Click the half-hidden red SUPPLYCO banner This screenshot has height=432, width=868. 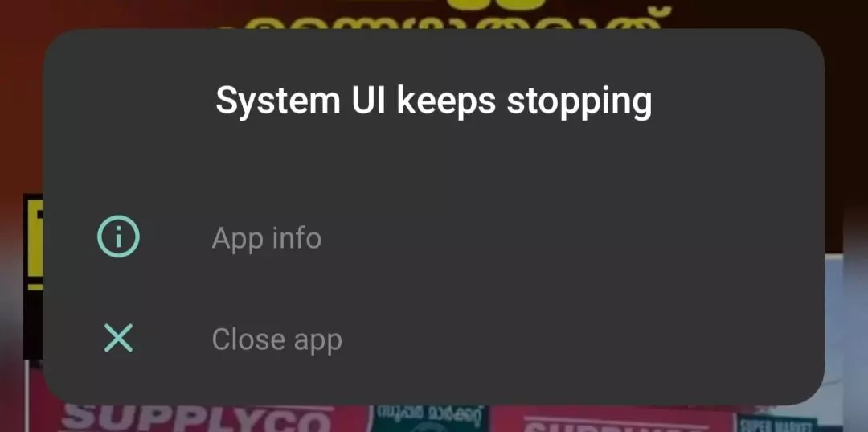click(x=615, y=420)
